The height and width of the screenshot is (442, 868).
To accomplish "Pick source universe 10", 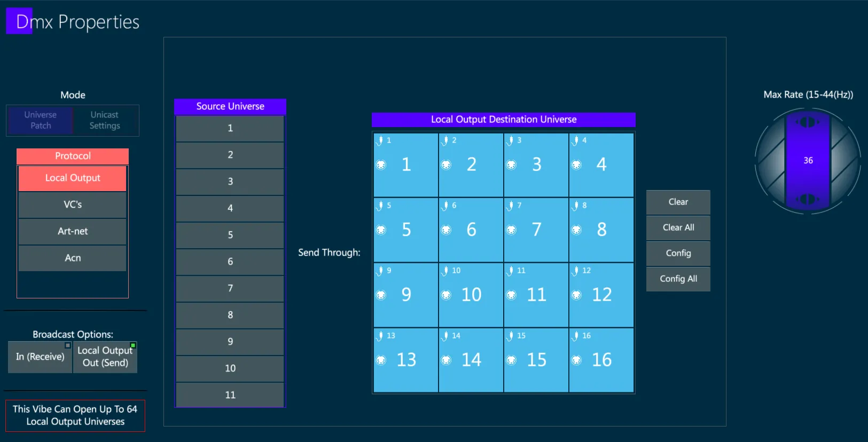I will pos(230,368).
